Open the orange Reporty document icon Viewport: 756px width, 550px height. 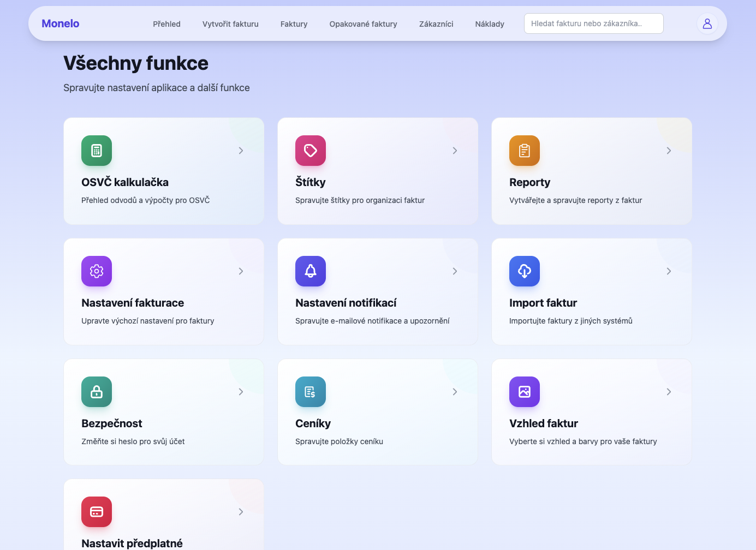(x=525, y=151)
